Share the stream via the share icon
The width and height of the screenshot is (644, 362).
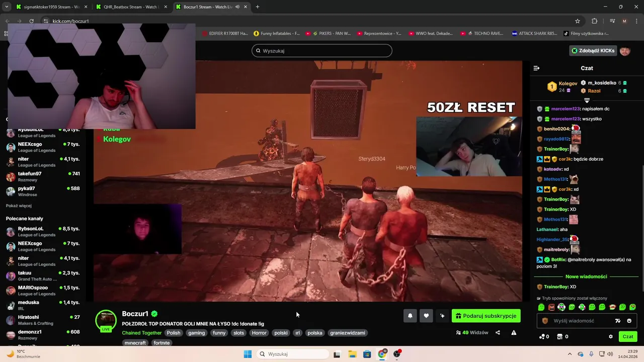(498, 332)
